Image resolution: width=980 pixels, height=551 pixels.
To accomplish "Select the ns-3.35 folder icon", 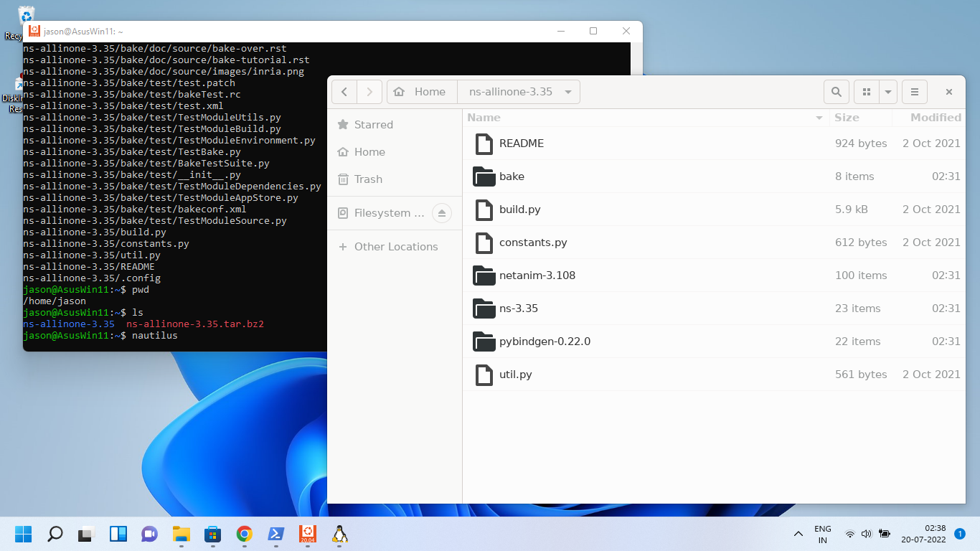I will [484, 309].
